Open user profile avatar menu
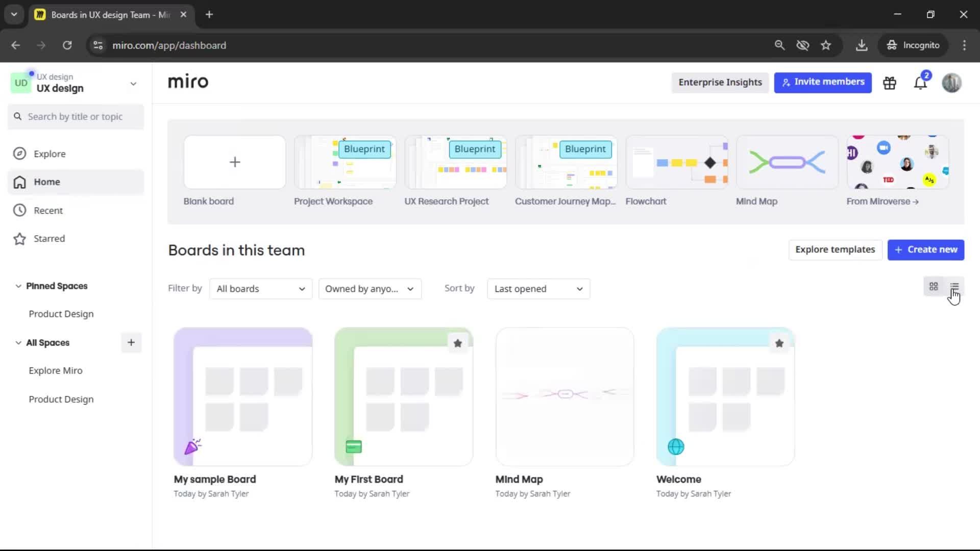 [951, 83]
